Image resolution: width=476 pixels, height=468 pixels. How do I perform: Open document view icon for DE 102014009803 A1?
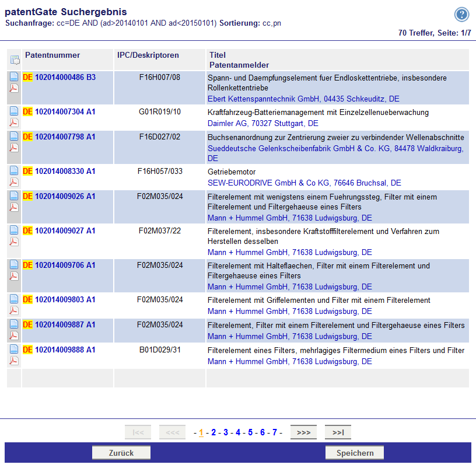point(14,299)
